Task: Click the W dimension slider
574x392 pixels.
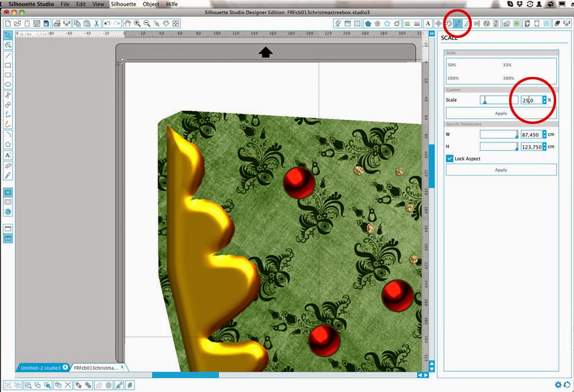Action: pyautogui.click(x=499, y=135)
